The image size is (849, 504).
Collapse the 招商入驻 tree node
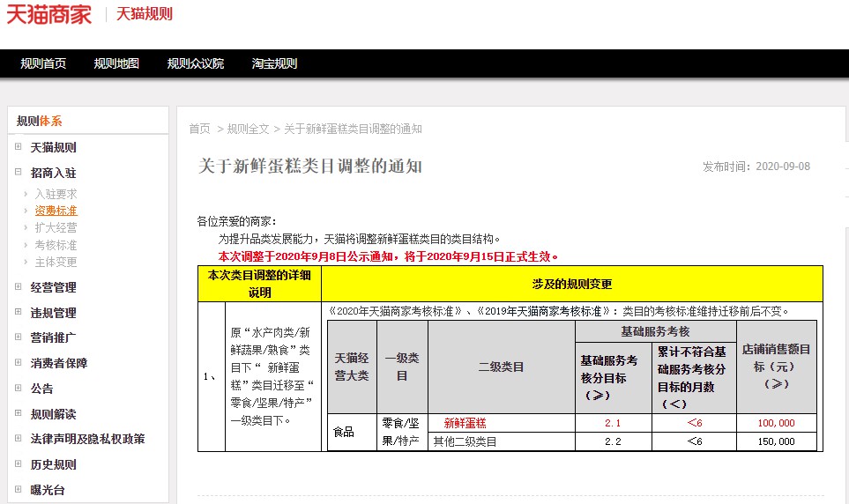pos(18,172)
